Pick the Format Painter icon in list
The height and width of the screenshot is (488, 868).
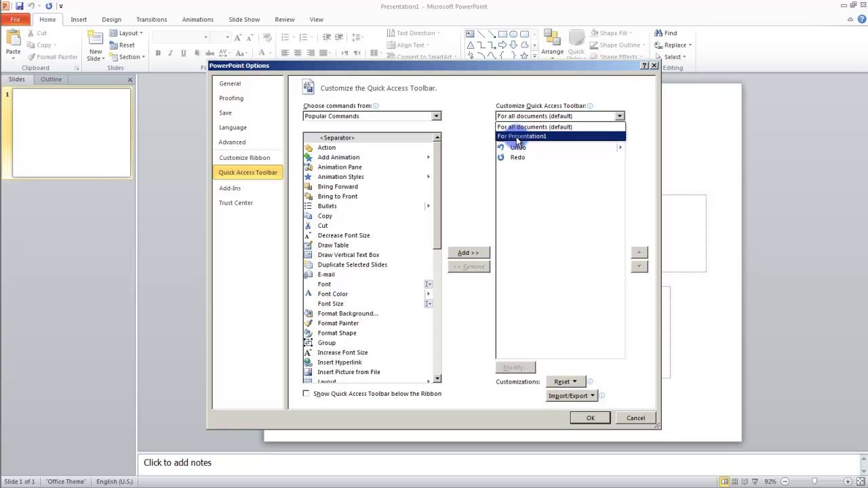click(309, 323)
